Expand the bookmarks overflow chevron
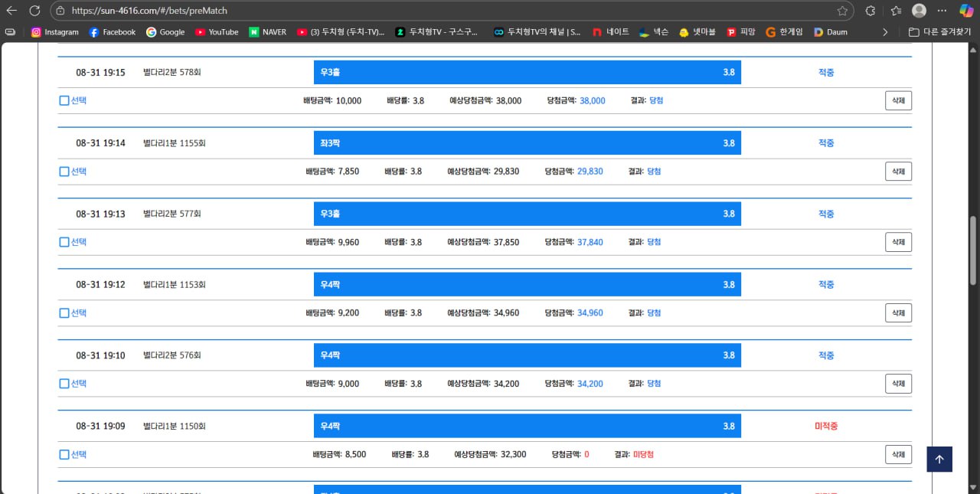This screenshot has height=494, width=980. (885, 32)
